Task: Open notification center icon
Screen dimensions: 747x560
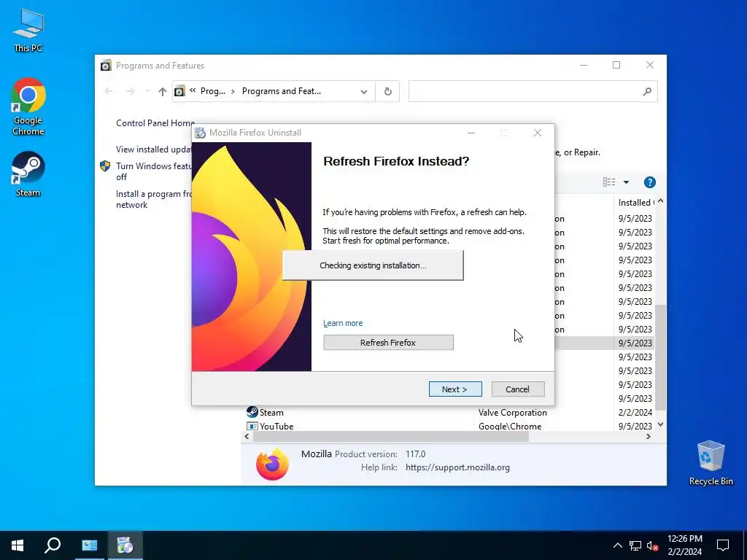Action: click(x=723, y=545)
